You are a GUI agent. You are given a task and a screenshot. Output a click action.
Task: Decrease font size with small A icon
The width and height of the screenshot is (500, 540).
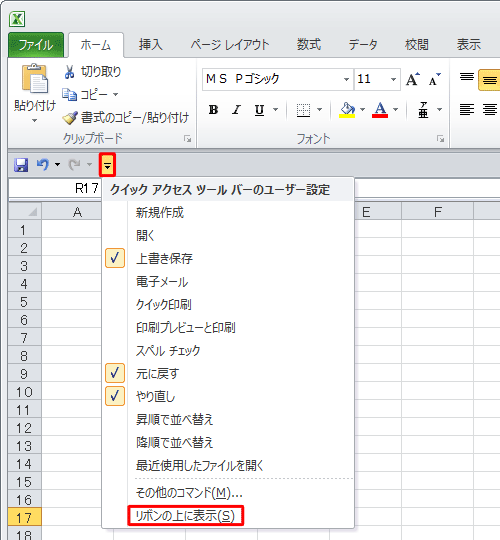click(x=434, y=80)
